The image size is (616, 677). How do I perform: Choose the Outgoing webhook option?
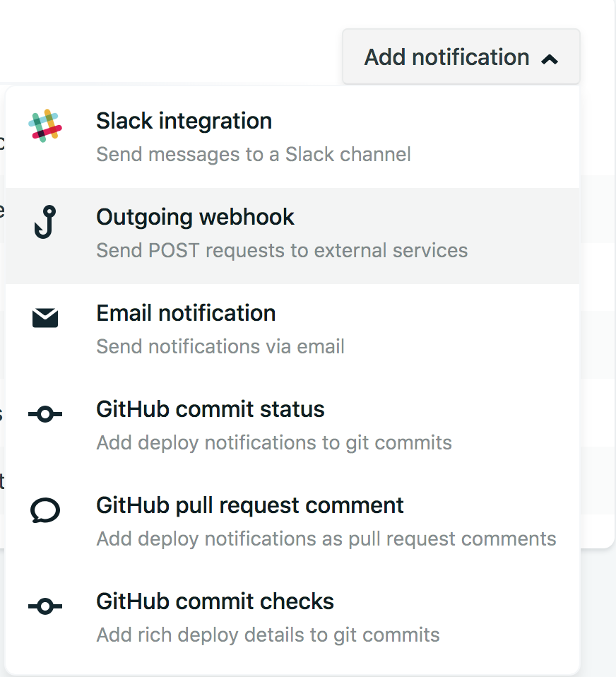click(195, 217)
